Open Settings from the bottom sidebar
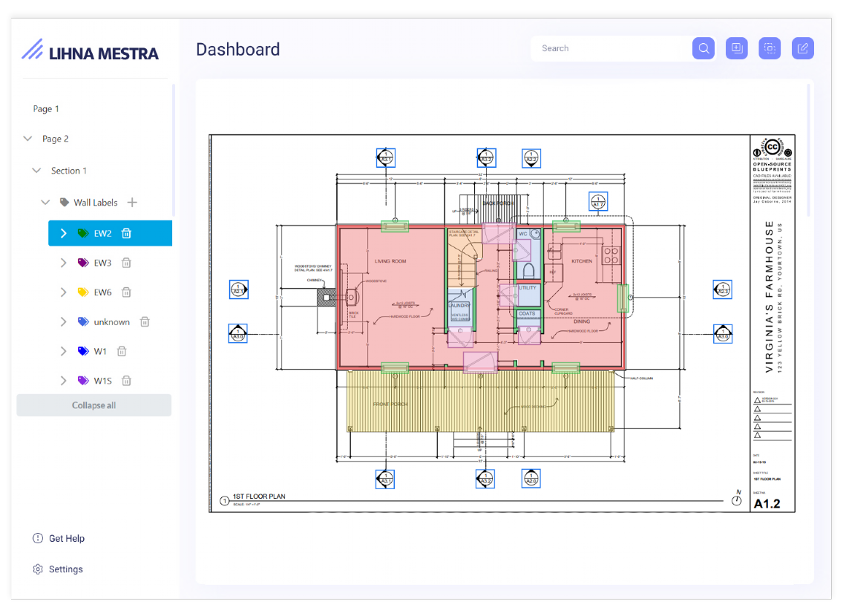Viewport: 846px width, 616px height. (x=59, y=569)
